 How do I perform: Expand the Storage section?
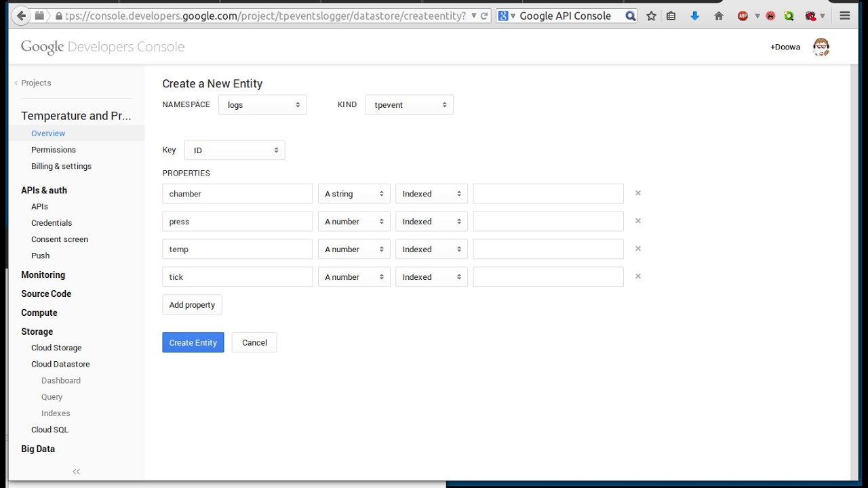37,331
